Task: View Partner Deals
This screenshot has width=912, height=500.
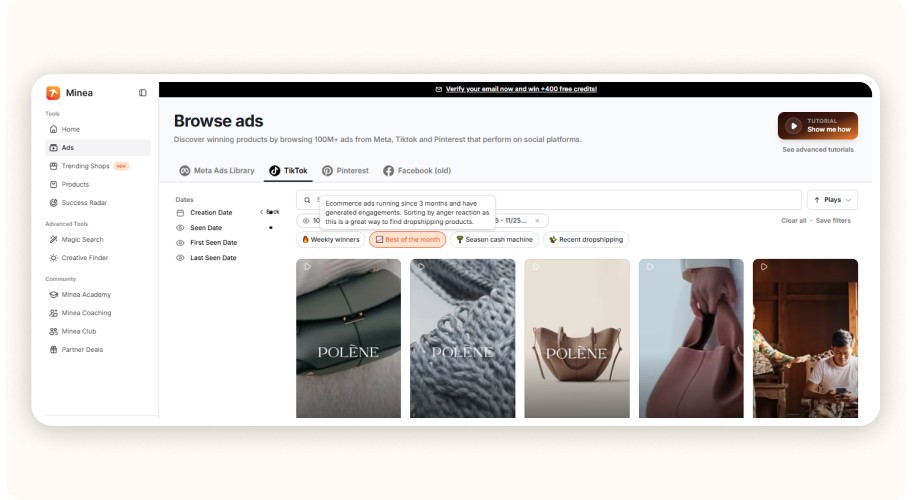Action: pos(98,350)
